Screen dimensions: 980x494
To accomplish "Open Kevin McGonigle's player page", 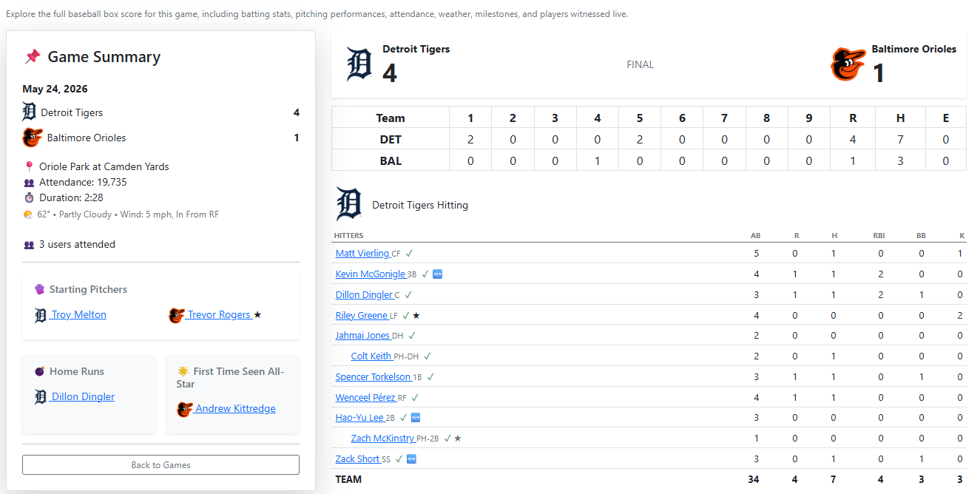I will pyautogui.click(x=371, y=274).
